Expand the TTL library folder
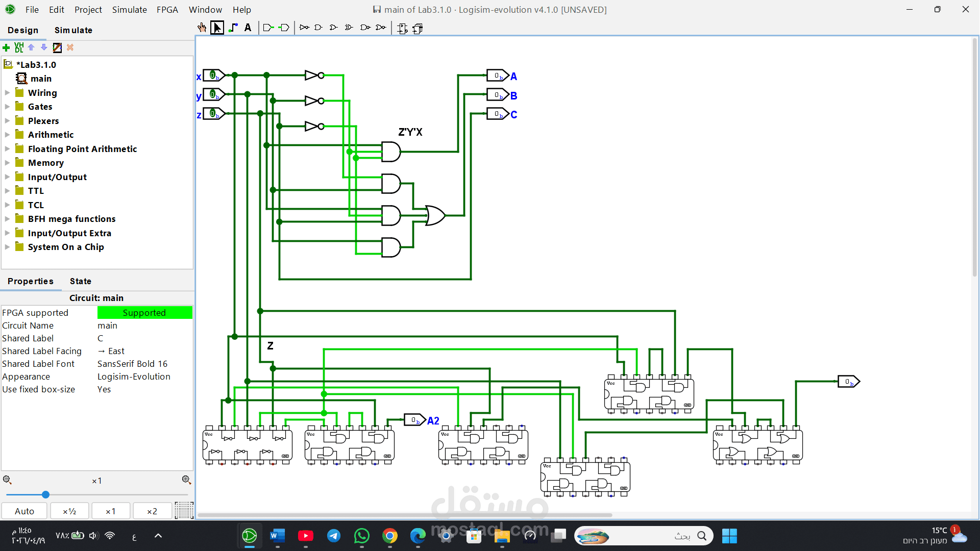 coord(7,191)
